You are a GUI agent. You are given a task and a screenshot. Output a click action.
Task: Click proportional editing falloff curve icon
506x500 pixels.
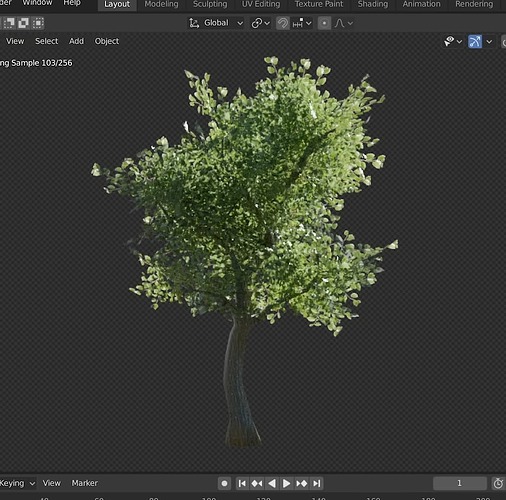(339, 23)
